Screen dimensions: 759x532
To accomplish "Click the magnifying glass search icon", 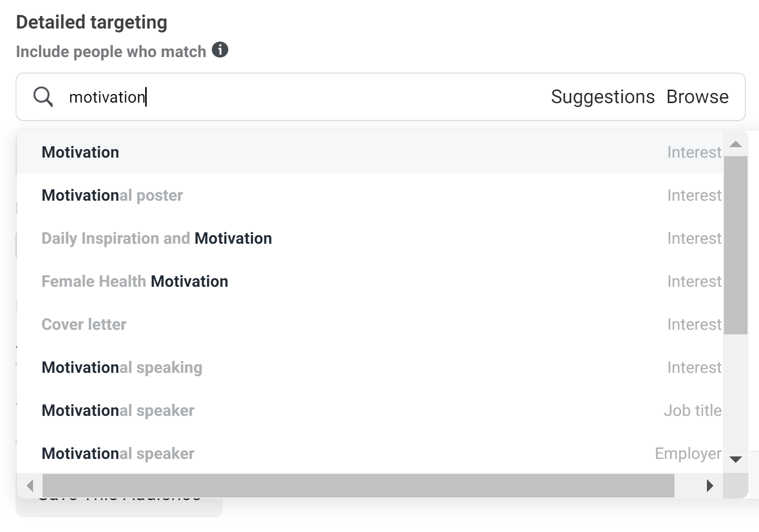I will pos(43,97).
